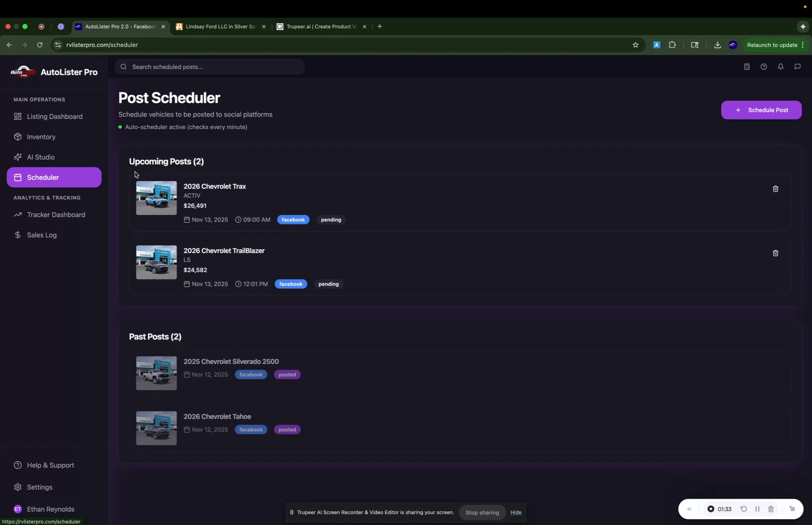The image size is (812, 525).
Task: Click Stop sharing in the screen-share banner
Action: tap(482, 512)
